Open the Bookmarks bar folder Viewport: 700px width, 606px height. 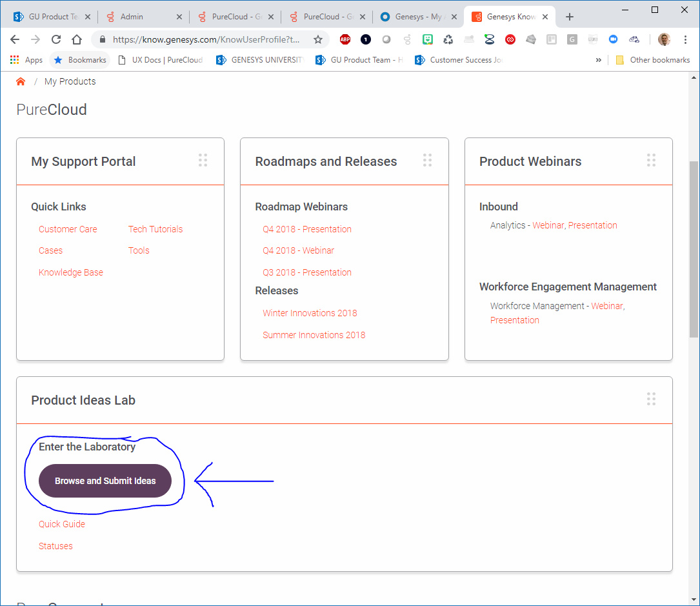coord(81,60)
